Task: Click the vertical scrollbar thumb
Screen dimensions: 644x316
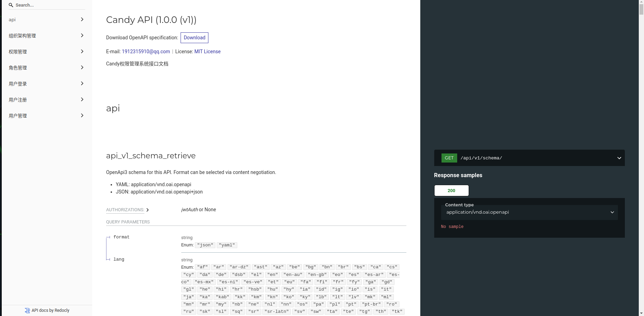Action: pos(641,9)
